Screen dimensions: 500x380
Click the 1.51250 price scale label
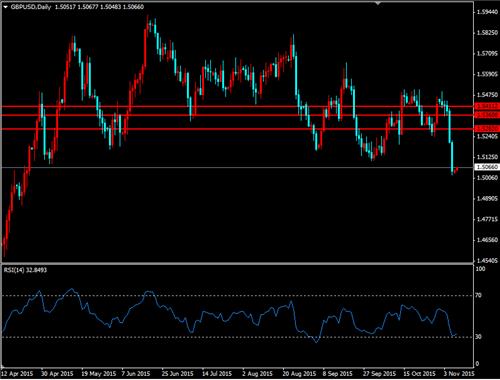487,157
